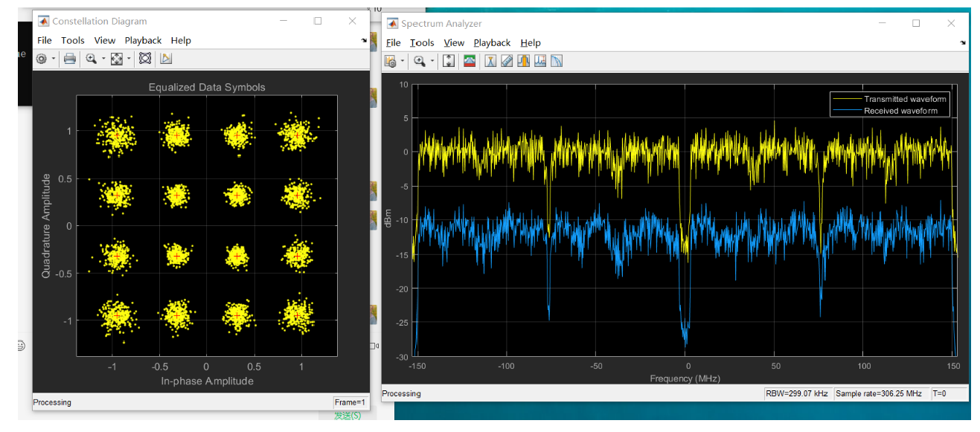The height and width of the screenshot is (432, 980).
Task: Close the Constellation Diagram window
Action: click(353, 21)
